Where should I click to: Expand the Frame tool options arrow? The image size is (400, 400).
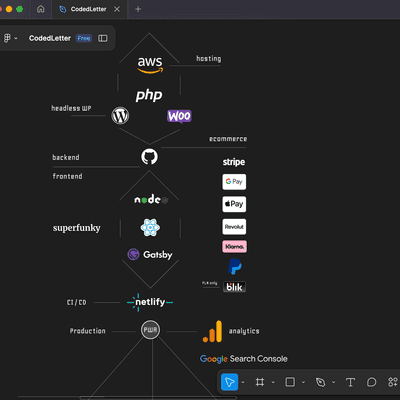click(273, 382)
